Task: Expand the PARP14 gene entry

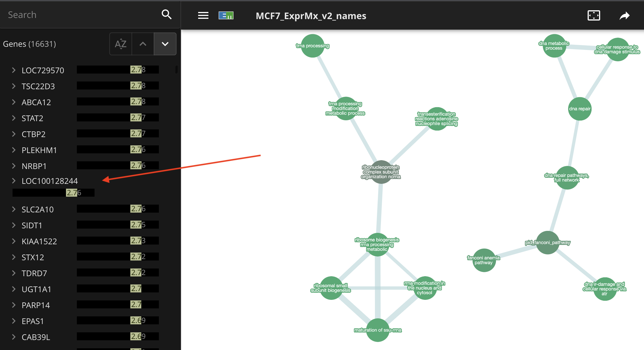Action: point(13,305)
